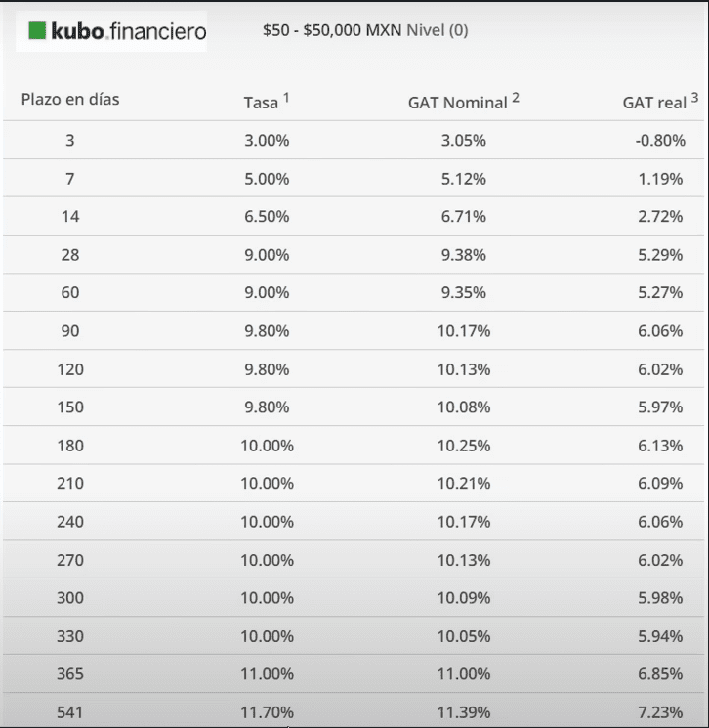Click the 5.12% GAT Nominal value
The height and width of the screenshot is (728, 709).
click(463, 178)
